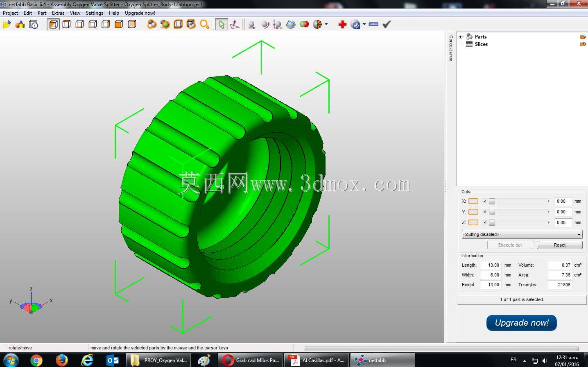
Task: Click the Z cut slider track
Action: pos(517,222)
